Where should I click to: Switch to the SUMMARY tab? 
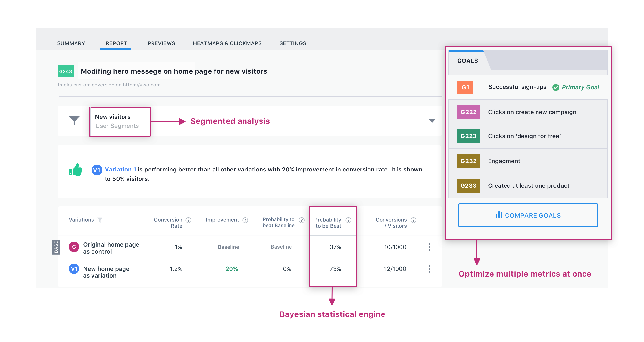click(x=71, y=43)
